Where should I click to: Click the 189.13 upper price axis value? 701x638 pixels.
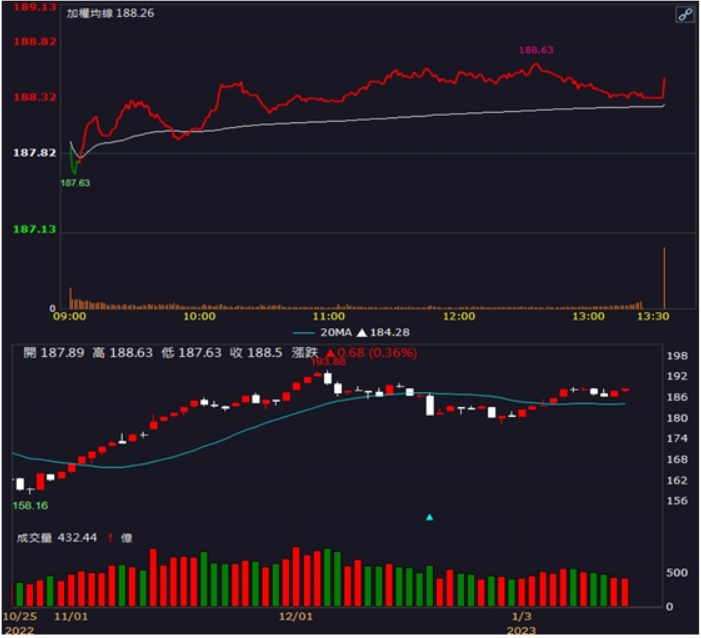pos(35,7)
